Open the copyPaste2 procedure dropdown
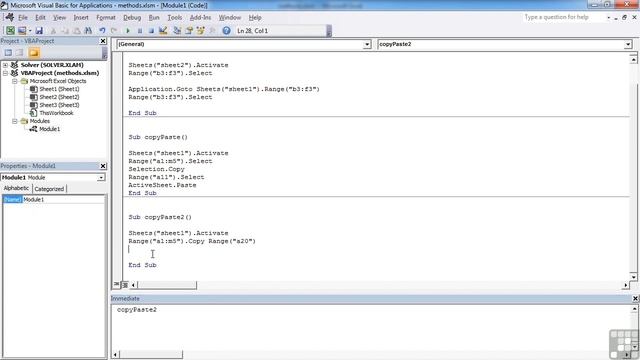The image size is (640, 360). pos(628,44)
